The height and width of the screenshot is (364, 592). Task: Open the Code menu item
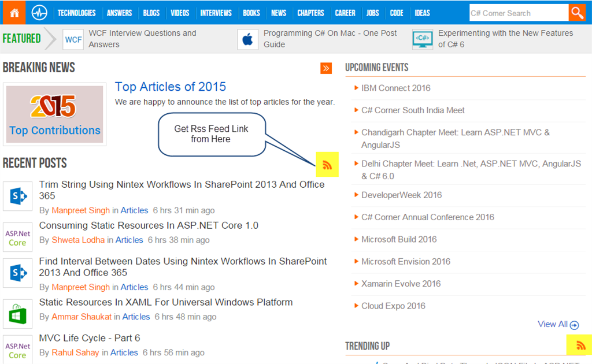(397, 13)
